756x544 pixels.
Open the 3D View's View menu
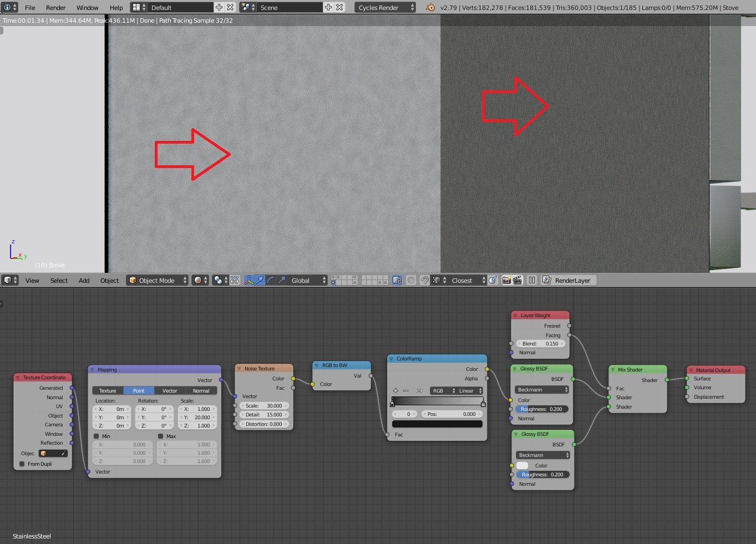(32, 280)
